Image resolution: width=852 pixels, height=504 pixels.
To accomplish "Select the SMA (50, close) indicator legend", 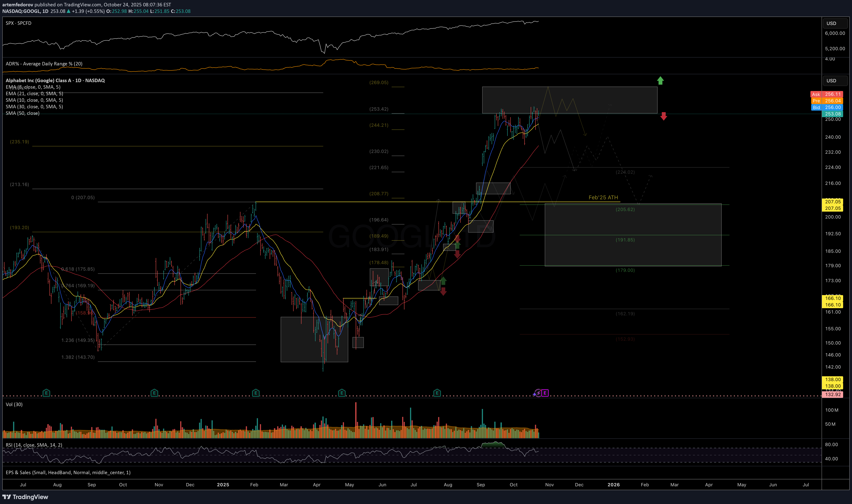I will [x=23, y=113].
